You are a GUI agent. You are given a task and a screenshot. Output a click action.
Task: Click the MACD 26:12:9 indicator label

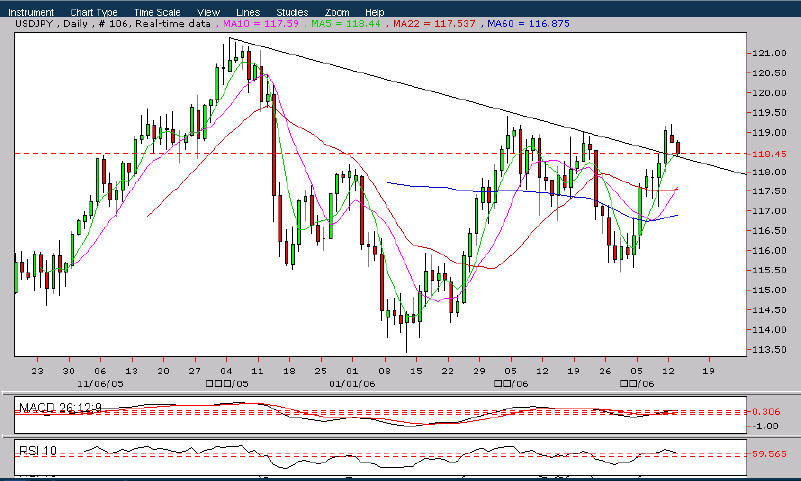point(60,407)
